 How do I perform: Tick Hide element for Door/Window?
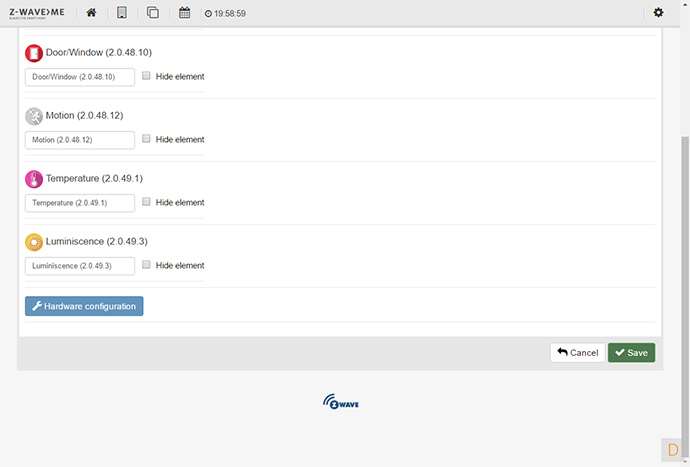click(146, 76)
